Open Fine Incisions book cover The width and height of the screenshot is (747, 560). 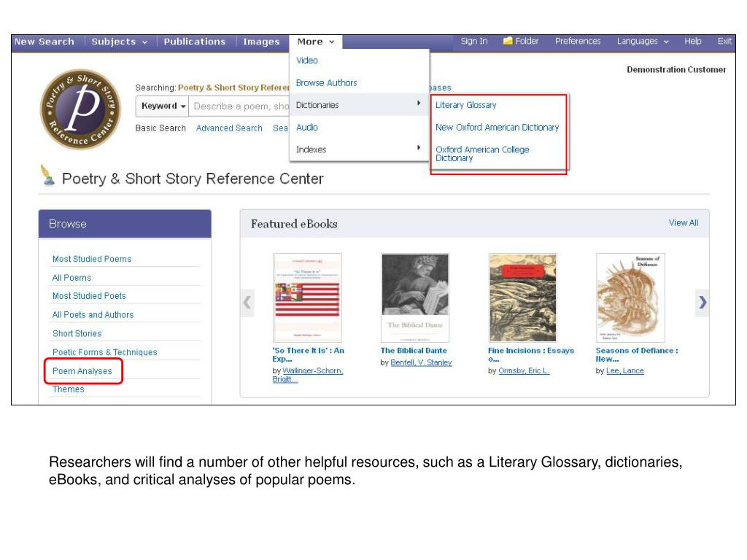coord(522,297)
